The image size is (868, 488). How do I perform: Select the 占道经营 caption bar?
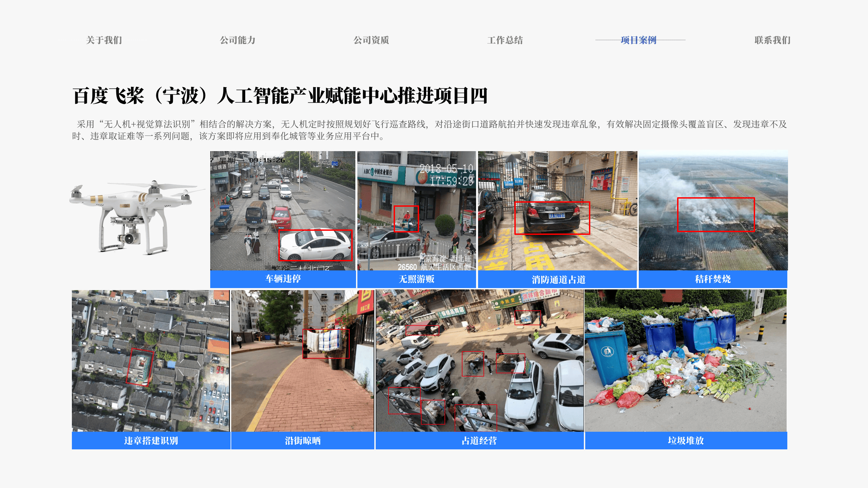[479, 440]
